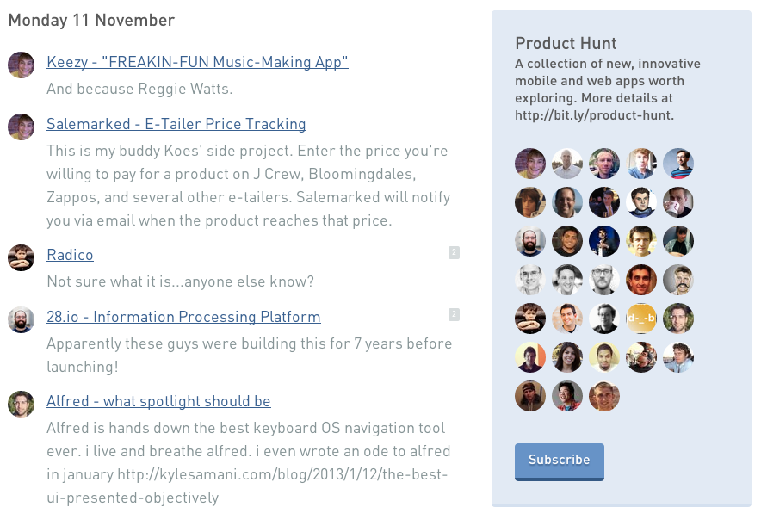Click the orange "d-_-b" member avatar
The height and width of the screenshot is (532, 761).
pos(641,319)
